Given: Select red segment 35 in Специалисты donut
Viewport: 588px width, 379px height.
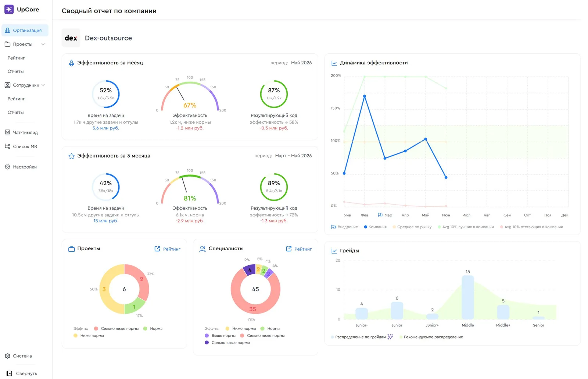Looking at the screenshot, I should point(253,309).
